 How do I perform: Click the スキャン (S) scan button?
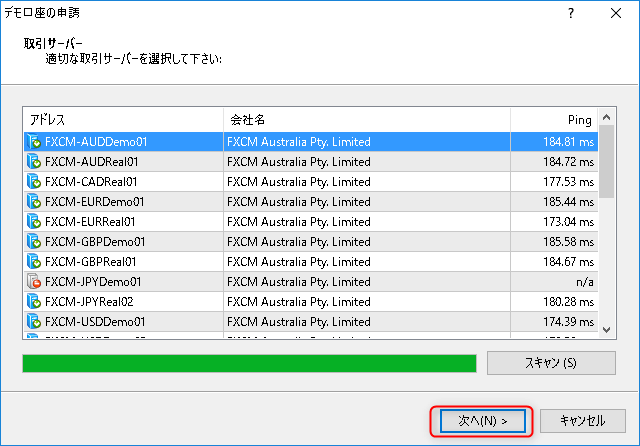(551, 363)
